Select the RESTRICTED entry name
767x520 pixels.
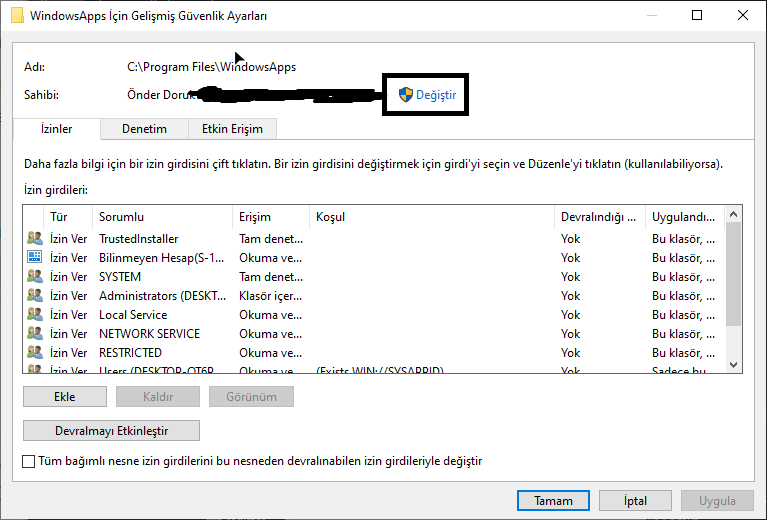coord(130,353)
